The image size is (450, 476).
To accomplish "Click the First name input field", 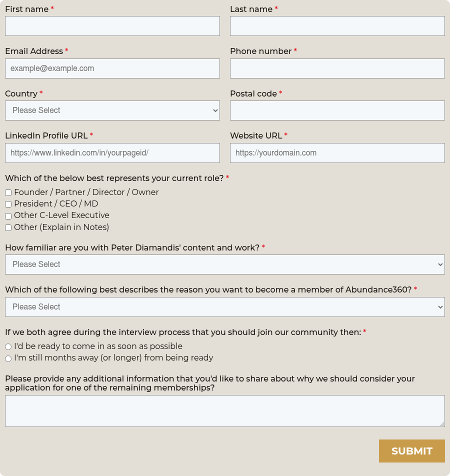I will click(112, 26).
